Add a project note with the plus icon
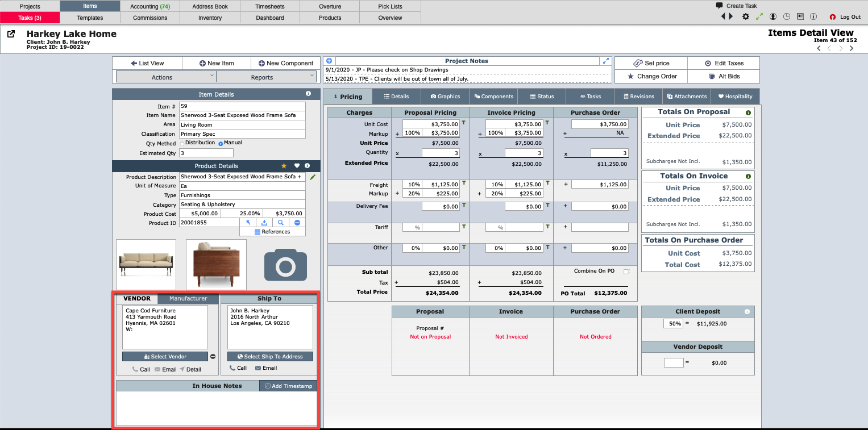The width and height of the screenshot is (868, 430). [329, 61]
